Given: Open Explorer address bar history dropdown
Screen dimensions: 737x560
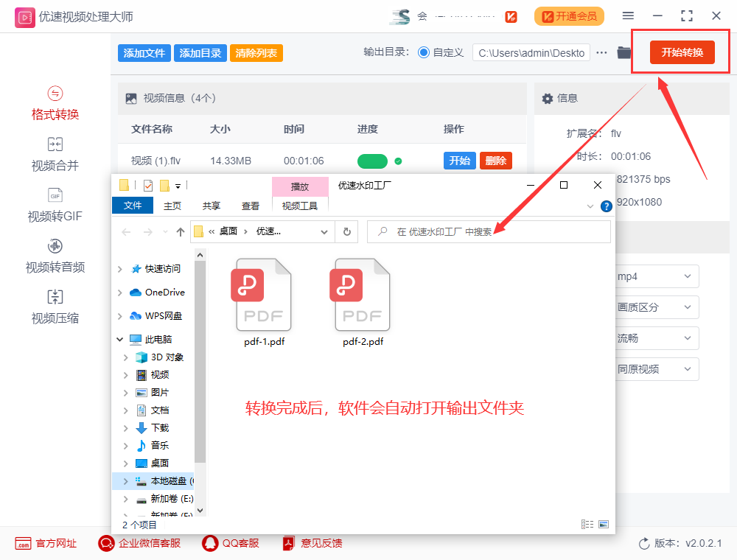Looking at the screenshot, I should [x=324, y=231].
